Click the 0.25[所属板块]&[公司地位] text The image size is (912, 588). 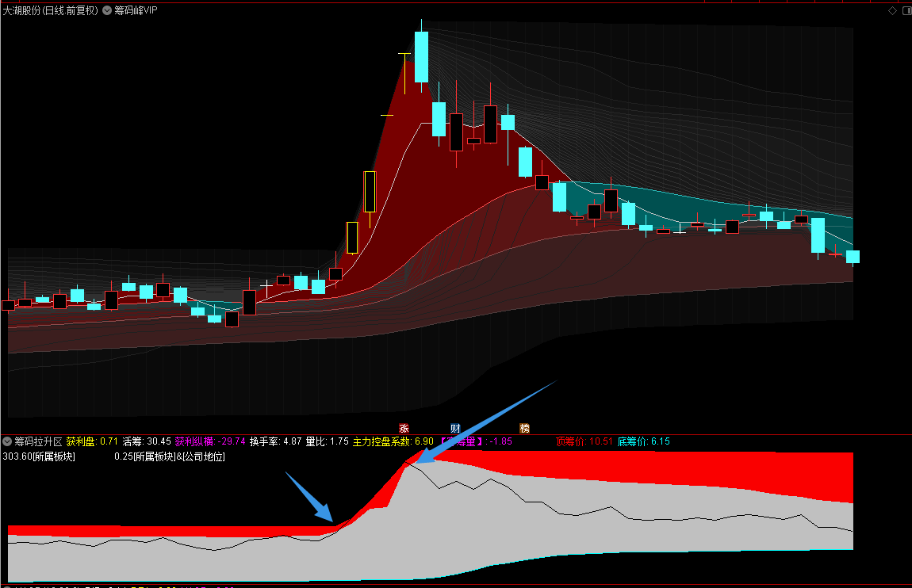169,456
